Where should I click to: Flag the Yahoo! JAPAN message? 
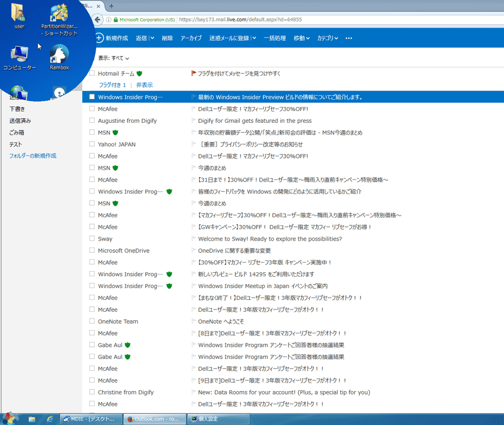point(194,144)
